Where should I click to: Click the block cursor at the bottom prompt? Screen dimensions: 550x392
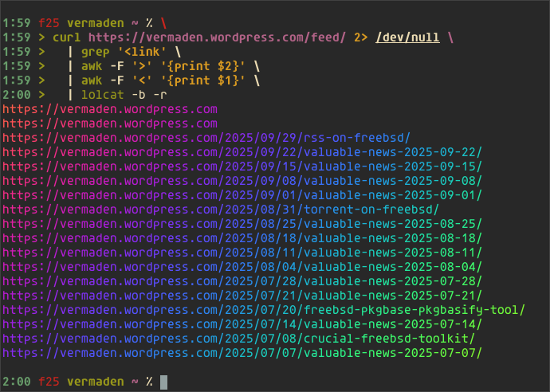pyautogui.click(x=164, y=382)
